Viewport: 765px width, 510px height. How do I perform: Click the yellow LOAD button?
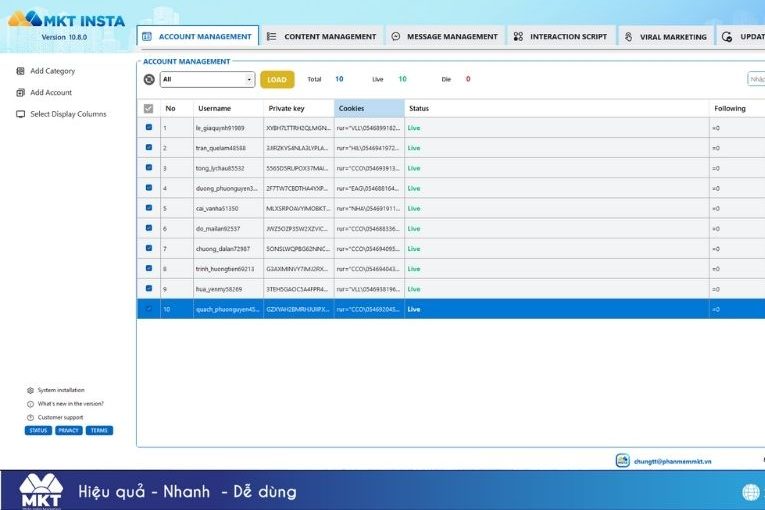277,80
